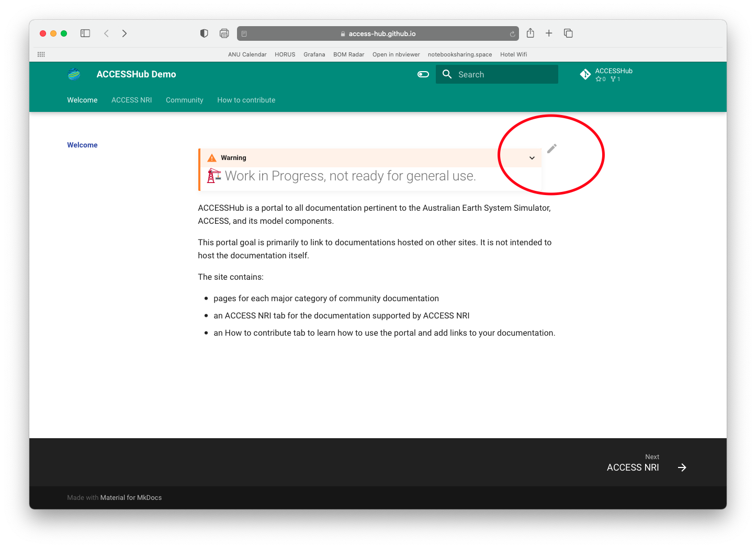
Task: Collapse the Warning admonition with its chevron
Action: pos(532,157)
